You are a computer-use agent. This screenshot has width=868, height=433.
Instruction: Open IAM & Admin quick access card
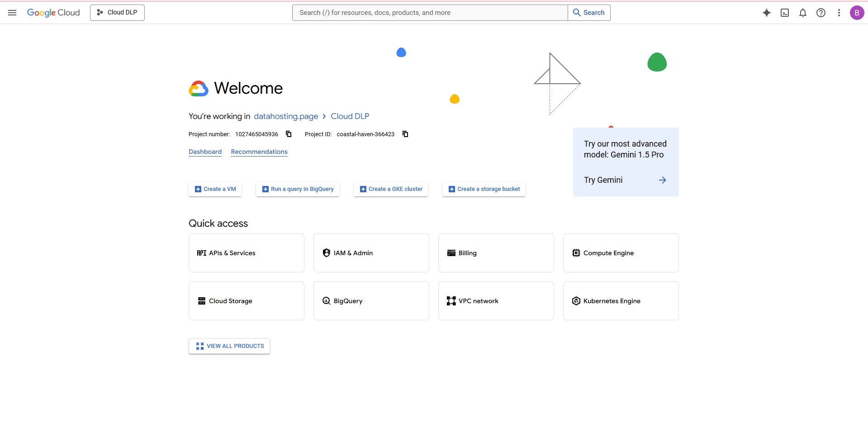tap(371, 253)
